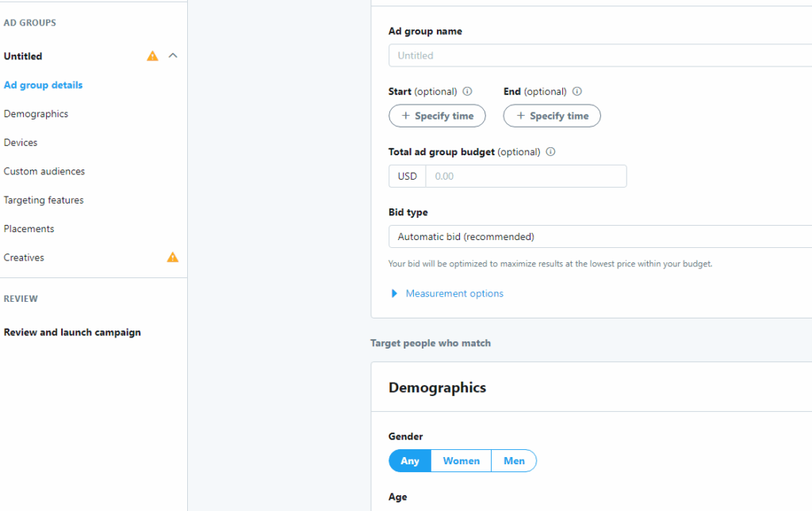Open Devices section in sidebar
This screenshot has width=812, height=511.
pyautogui.click(x=21, y=143)
